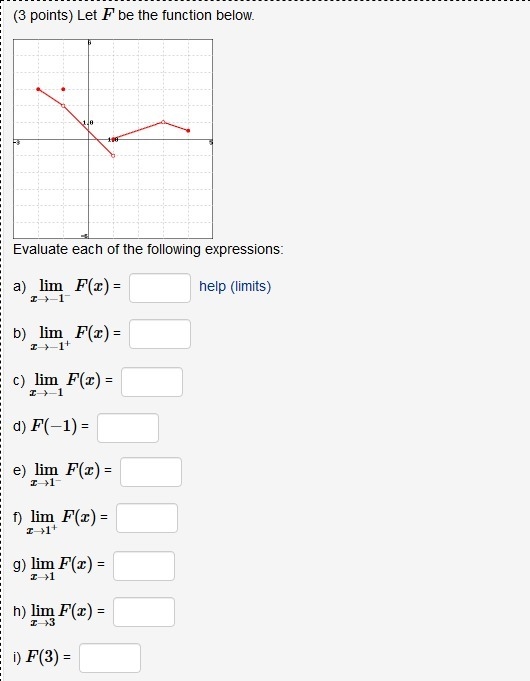Focus the answer box for part e)
This screenshot has width=530, height=681.
pyautogui.click(x=151, y=472)
